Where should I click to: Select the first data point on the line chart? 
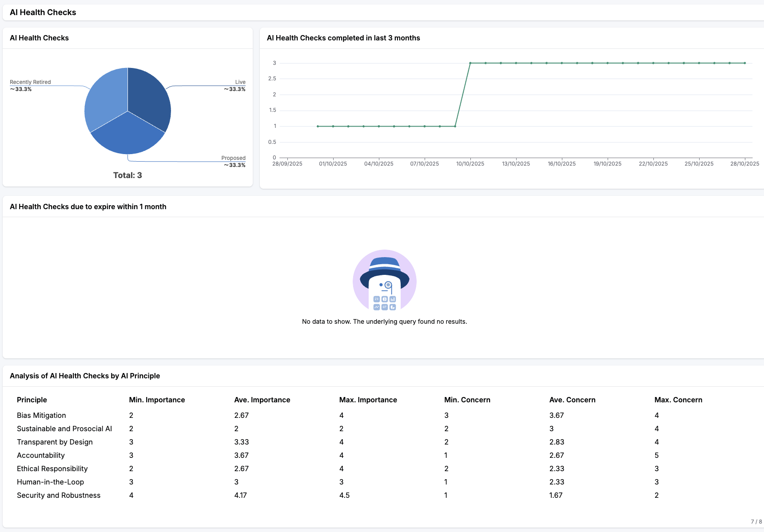318,126
